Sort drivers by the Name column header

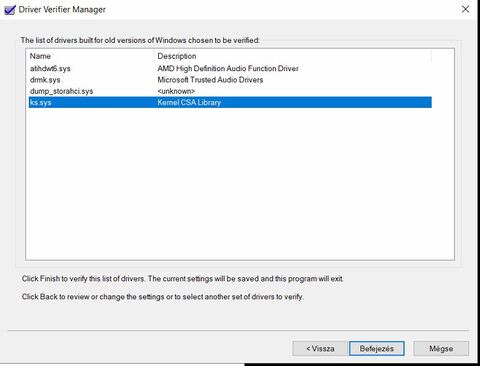40,56
